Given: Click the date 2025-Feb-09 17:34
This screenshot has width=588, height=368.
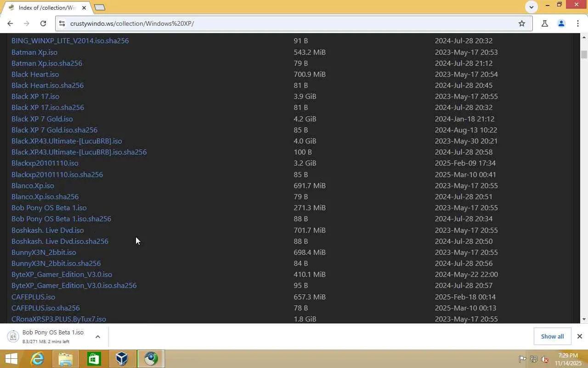Looking at the screenshot, I should click(x=465, y=163).
